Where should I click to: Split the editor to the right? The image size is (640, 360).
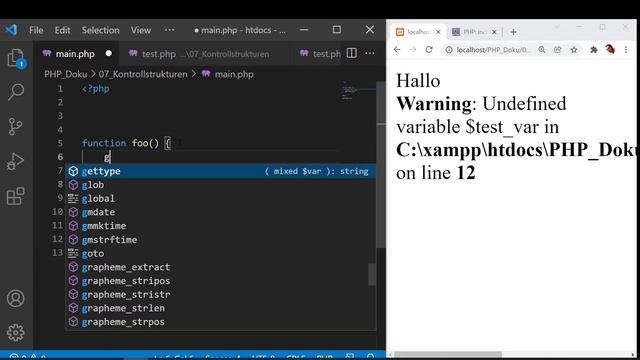point(351,53)
